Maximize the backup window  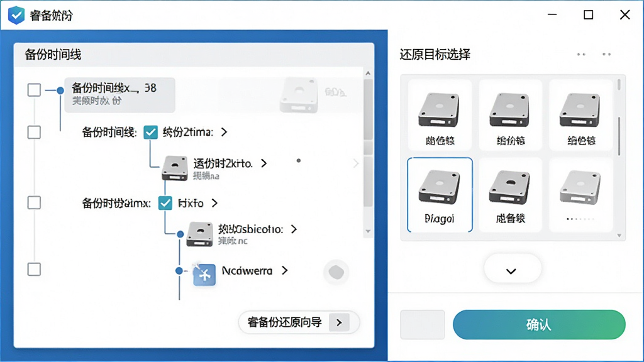click(x=589, y=15)
